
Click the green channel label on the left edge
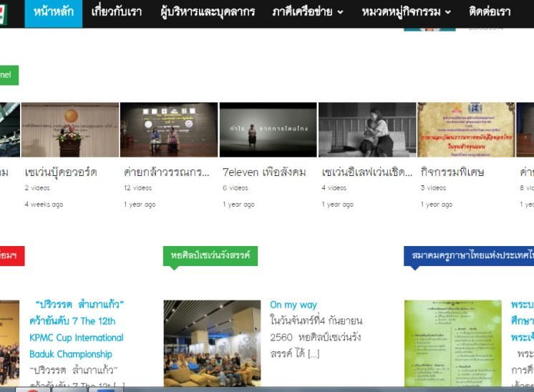9,75
